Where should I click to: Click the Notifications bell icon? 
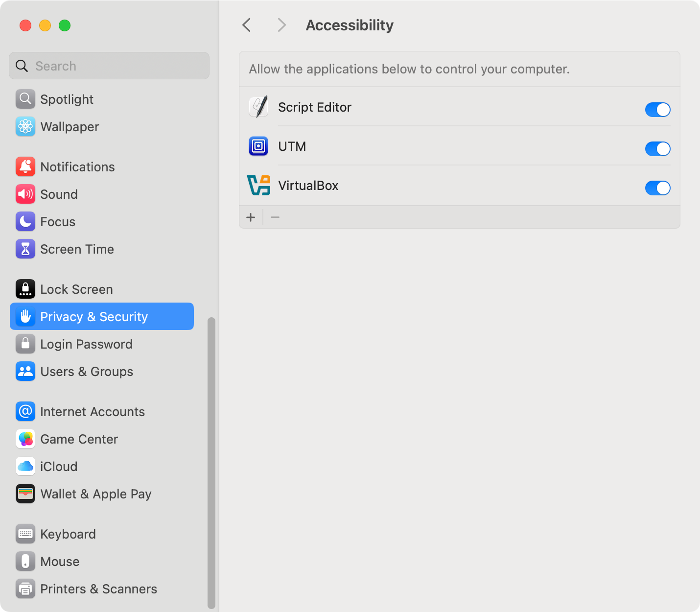coord(25,166)
